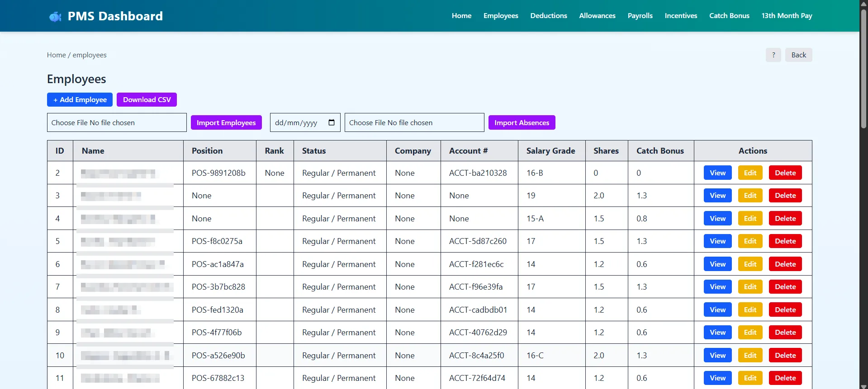Open the 13th Month Pay menu item

pos(787,16)
